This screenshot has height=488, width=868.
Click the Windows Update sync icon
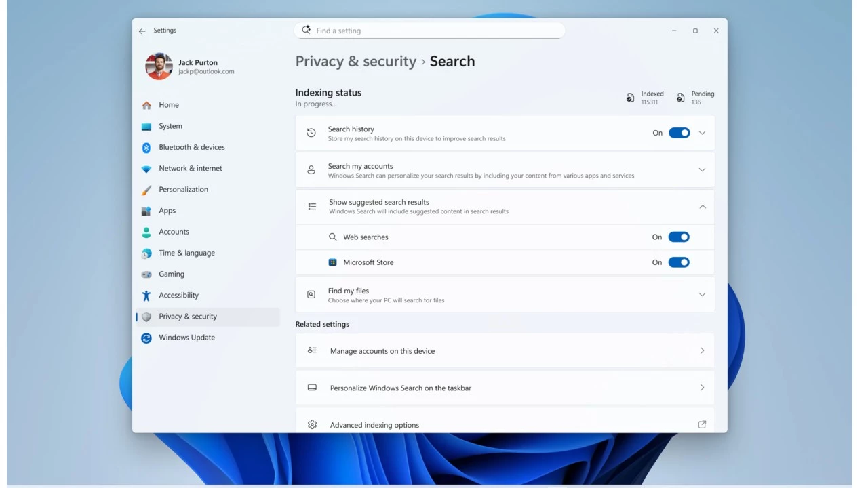[146, 338]
